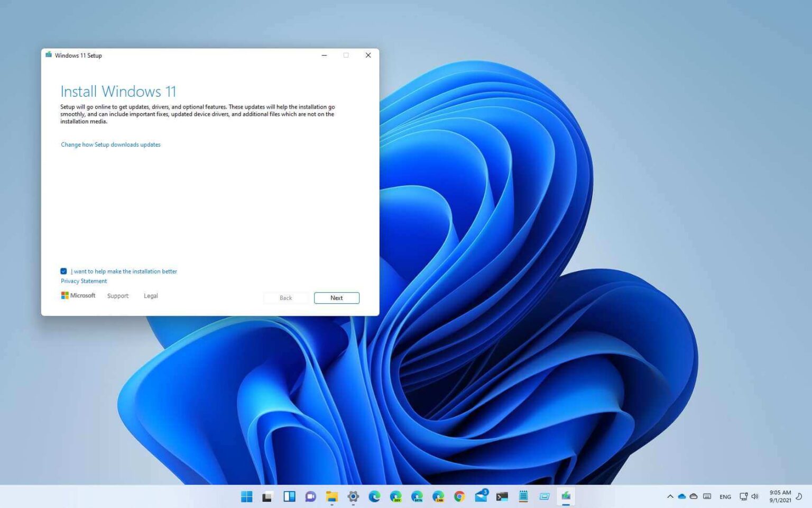Open the Mail app showing 3 notifications
The image size is (812, 508).
click(481, 496)
